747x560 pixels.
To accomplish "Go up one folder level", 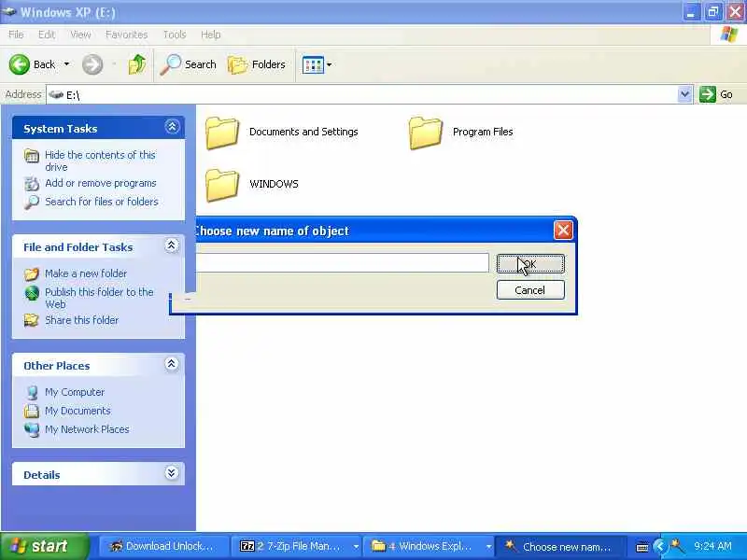I will pos(137,64).
